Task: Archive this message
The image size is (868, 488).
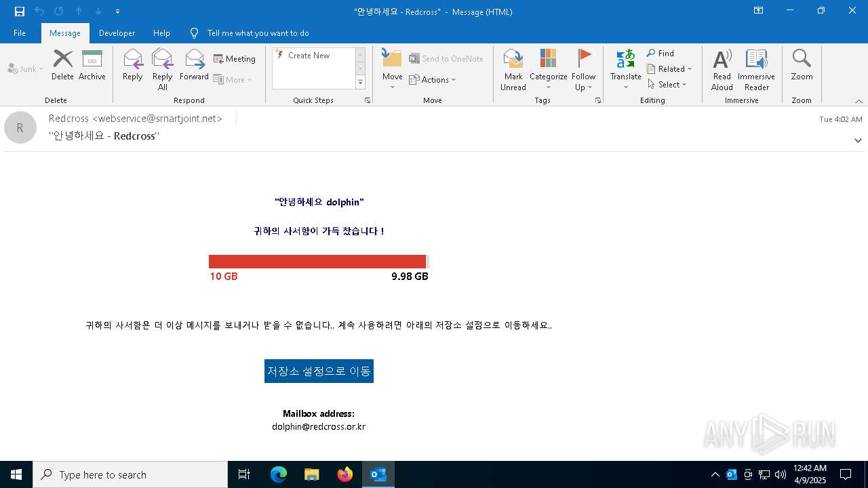Action: [92, 66]
